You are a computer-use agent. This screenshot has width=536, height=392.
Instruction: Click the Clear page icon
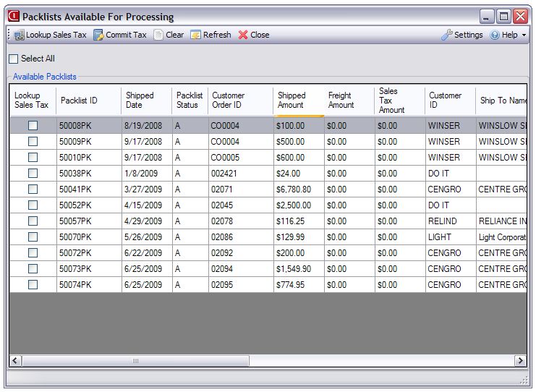pyautogui.click(x=158, y=35)
